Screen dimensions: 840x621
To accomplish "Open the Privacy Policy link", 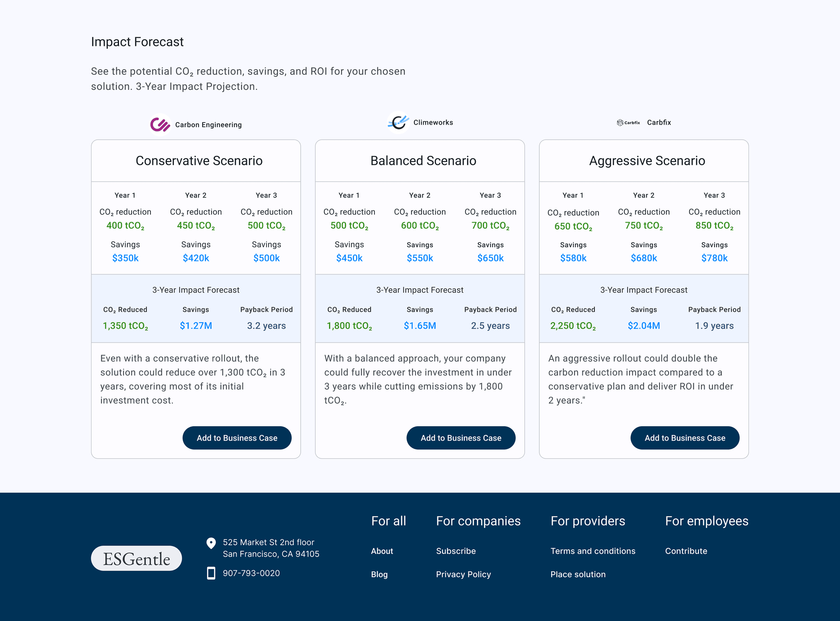I will (x=463, y=574).
